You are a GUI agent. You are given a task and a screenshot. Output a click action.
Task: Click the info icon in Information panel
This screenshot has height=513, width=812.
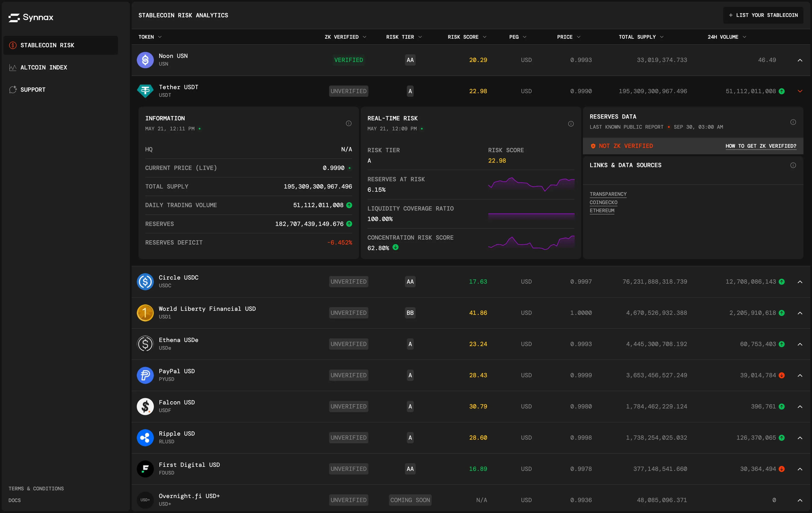point(349,124)
